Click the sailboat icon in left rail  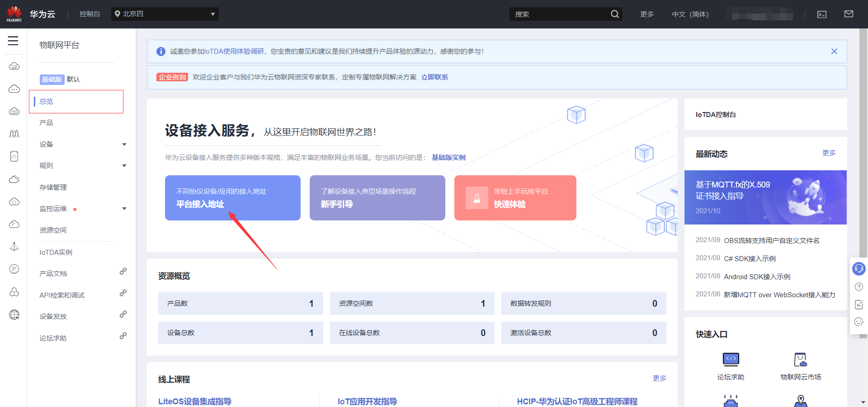click(x=14, y=247)
